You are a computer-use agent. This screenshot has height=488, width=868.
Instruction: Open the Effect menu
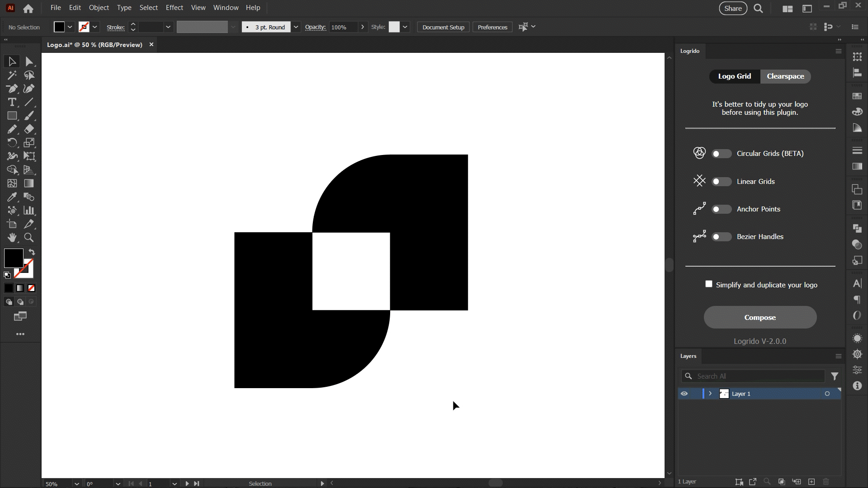[174, 8]
